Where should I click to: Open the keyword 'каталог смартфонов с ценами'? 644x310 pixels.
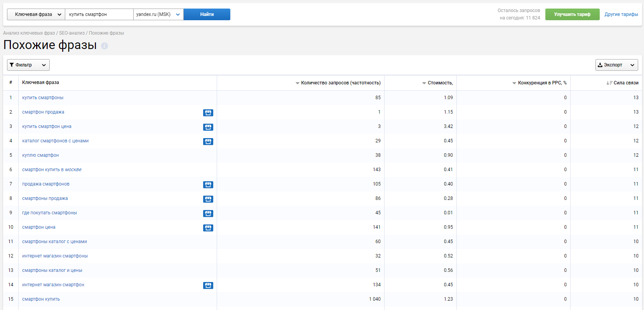tap(55, 141)
